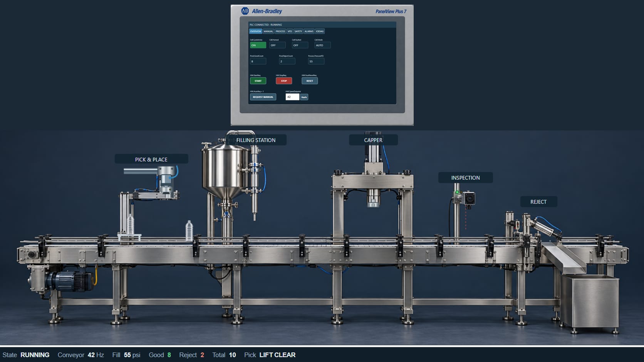
Task: Select the REJECT station label
Action: 538,202
